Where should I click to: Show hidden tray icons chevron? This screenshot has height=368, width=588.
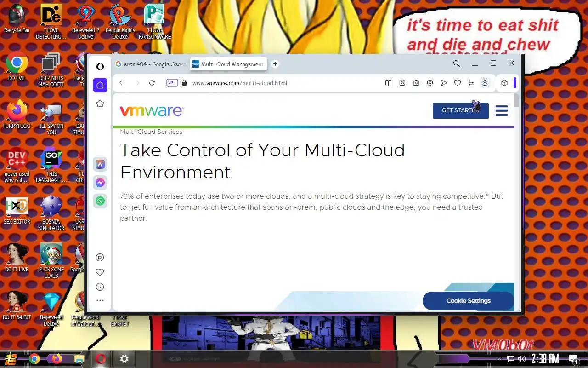(x=500, y=359)
